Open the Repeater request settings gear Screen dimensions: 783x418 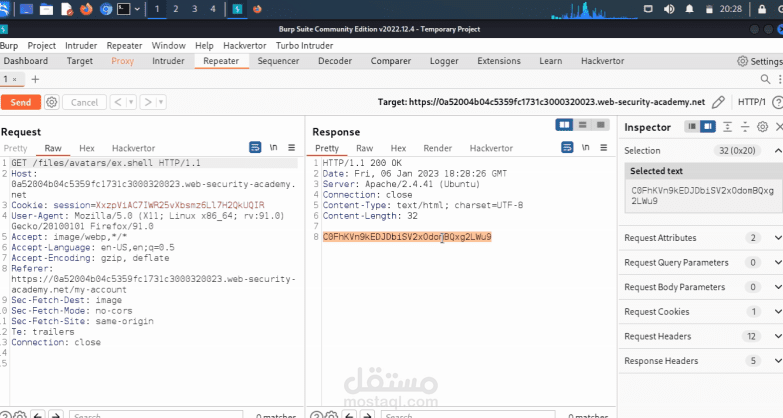(51, 102)
